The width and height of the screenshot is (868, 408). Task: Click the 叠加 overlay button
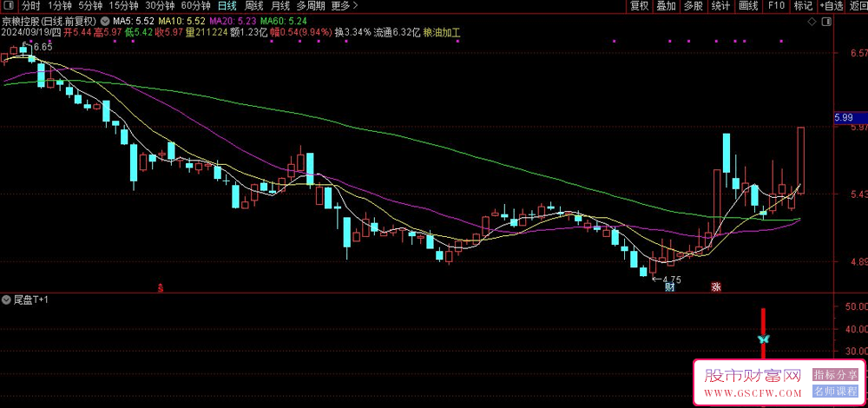666,6
